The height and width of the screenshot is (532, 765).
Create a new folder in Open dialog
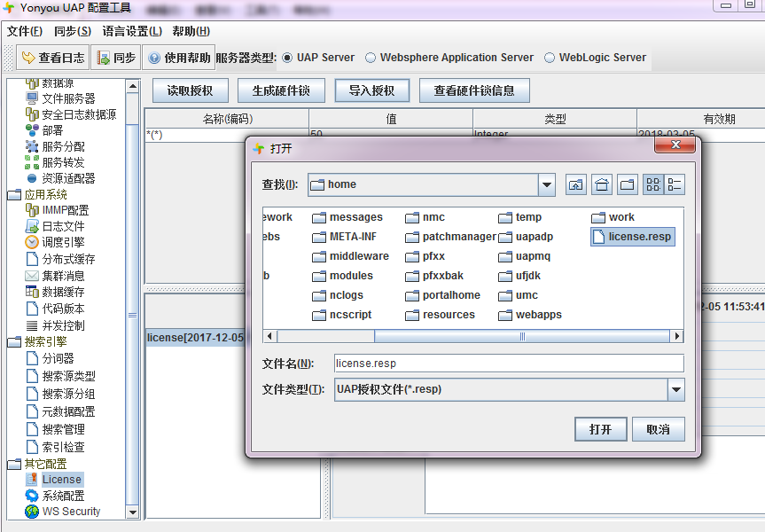628,185
